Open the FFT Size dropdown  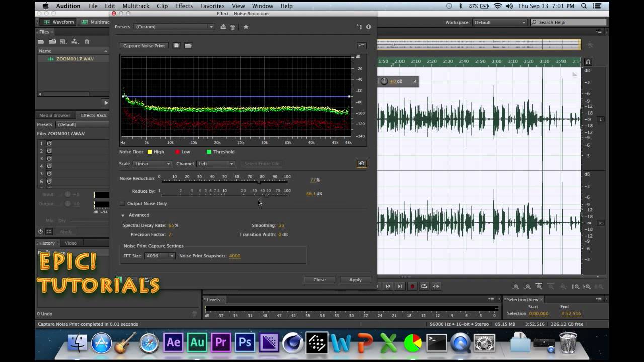159,256
